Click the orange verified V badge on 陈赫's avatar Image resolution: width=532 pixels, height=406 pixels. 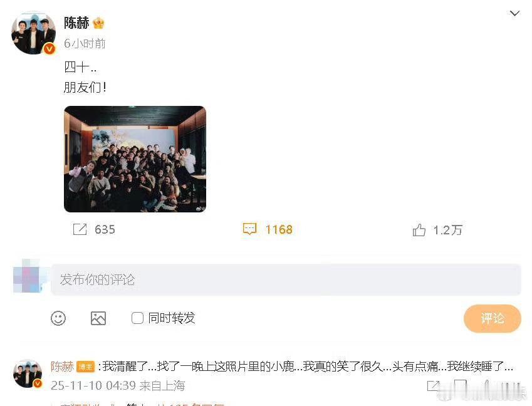coord(50,49)
